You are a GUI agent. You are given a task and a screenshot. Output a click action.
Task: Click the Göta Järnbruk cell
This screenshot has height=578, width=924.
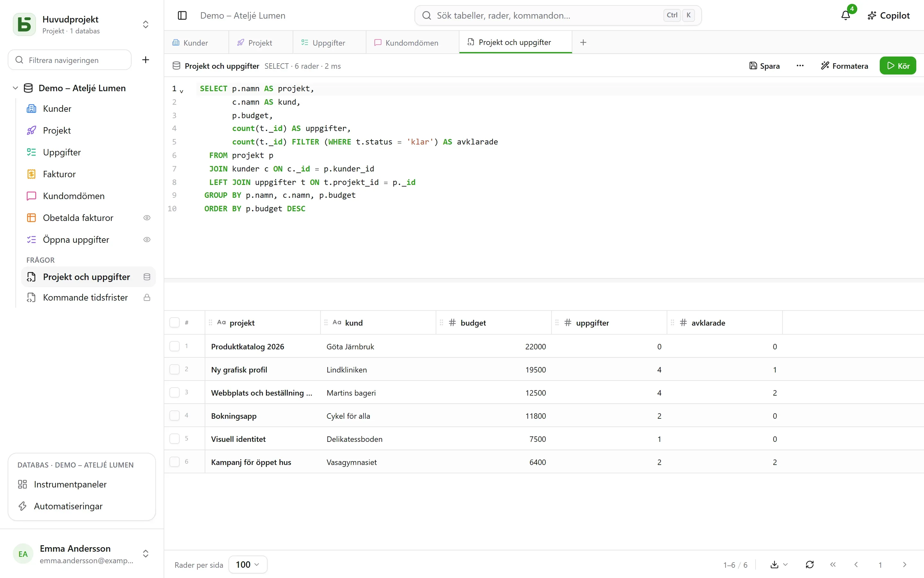[x=378, y=346]
